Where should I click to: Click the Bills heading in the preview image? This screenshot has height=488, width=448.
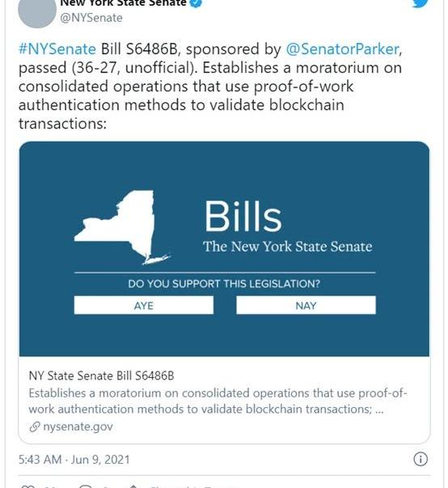point(243,216)
